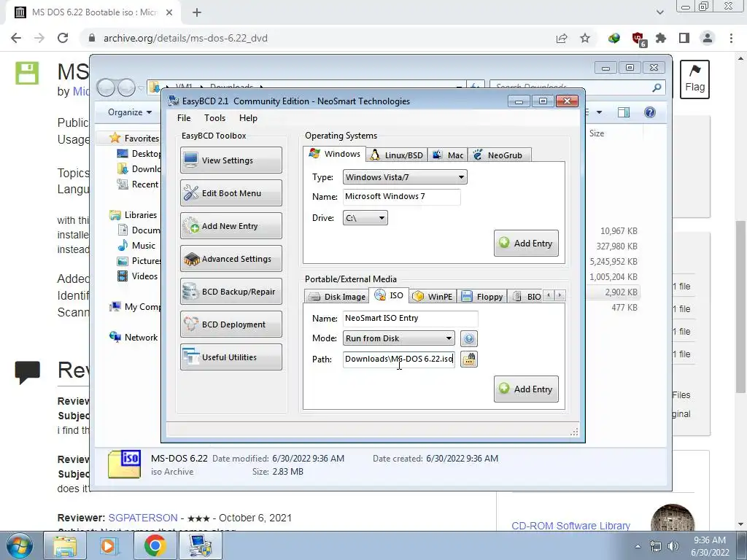Open BCD Backup/Repair section

point(231,292)
